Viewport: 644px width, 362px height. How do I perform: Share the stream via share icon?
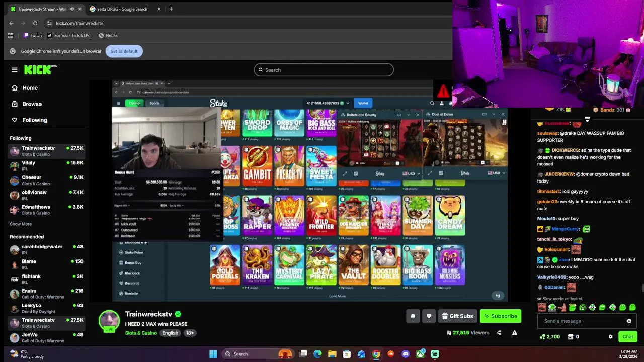(499, 333)
